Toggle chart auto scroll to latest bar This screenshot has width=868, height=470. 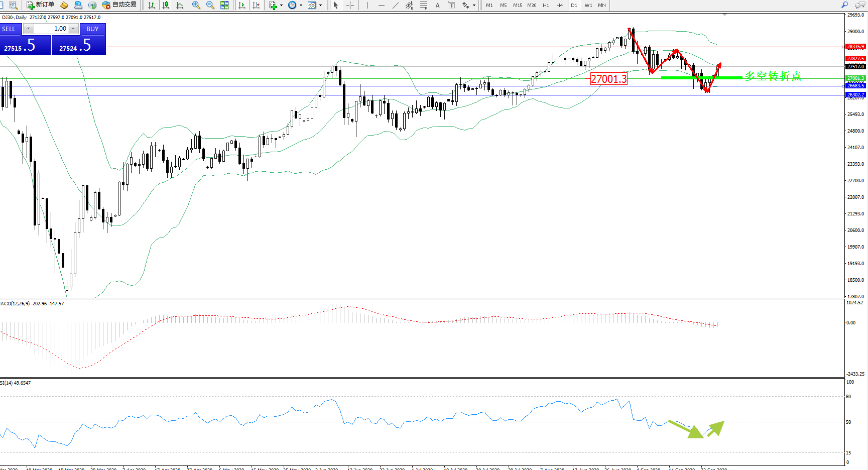[x=242, y=5]
